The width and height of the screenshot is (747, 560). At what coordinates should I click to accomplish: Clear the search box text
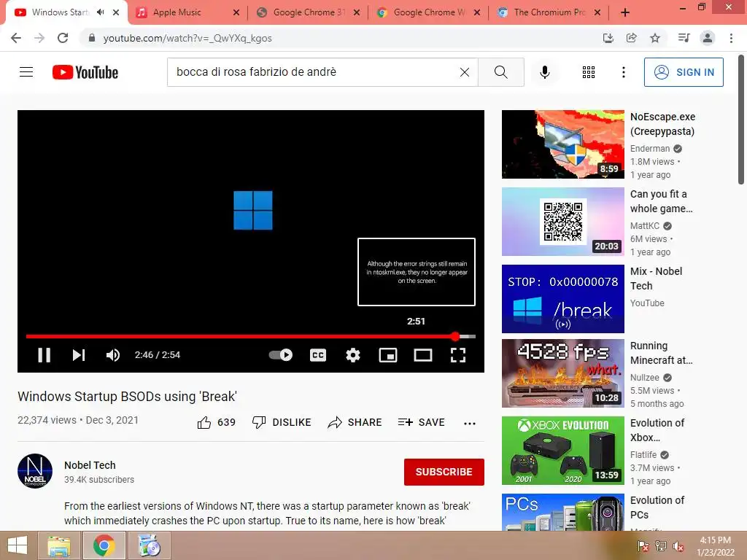[465, 72]
